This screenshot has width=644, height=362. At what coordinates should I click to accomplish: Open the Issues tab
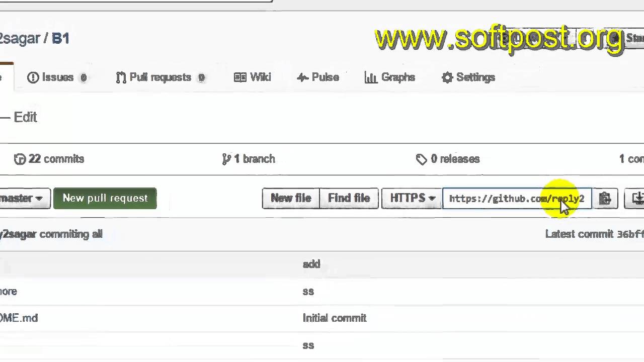pos(57,77)
